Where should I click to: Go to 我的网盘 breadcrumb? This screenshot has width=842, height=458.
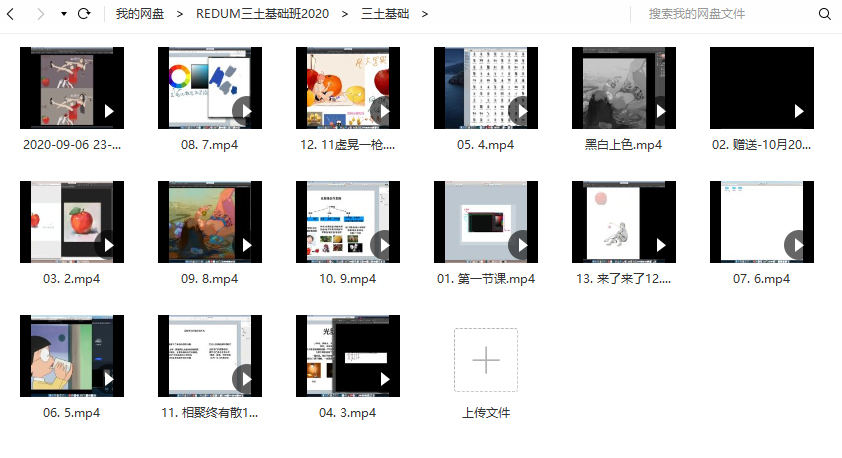pos(139,14)
